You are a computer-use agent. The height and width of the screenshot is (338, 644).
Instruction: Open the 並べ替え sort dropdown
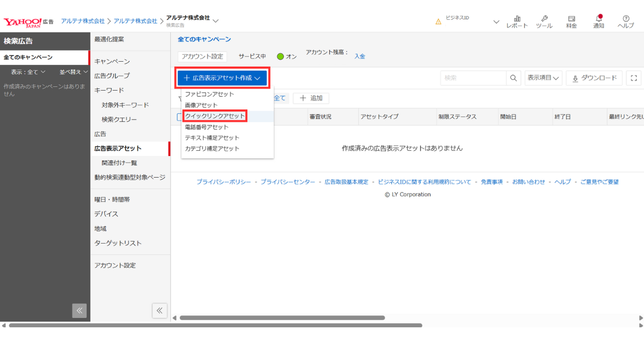coord(74,72)
